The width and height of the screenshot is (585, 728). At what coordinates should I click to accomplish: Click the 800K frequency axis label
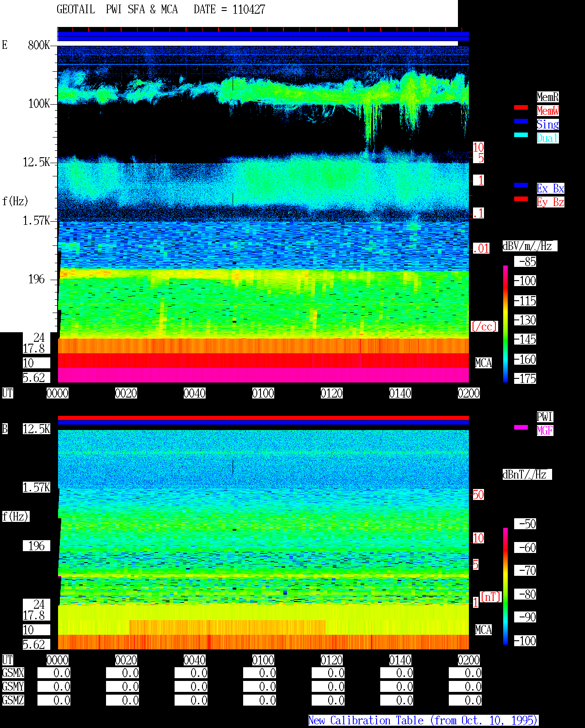(39, 45)
